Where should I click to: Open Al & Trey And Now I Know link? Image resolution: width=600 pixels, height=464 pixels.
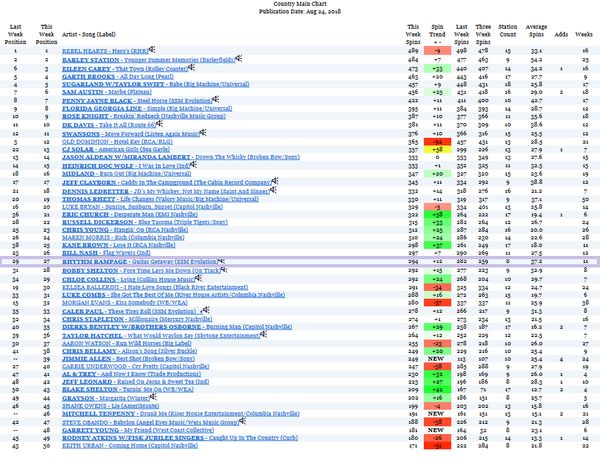click(132, 374)
